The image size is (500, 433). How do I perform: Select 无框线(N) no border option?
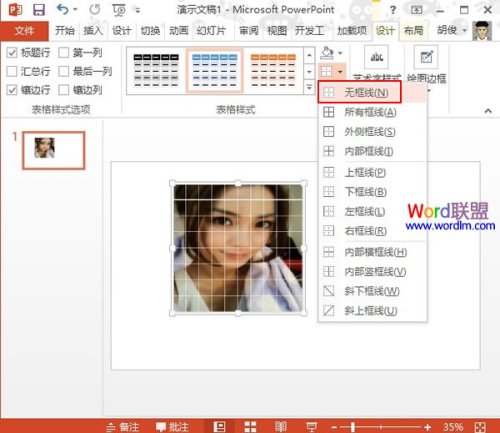359,92
